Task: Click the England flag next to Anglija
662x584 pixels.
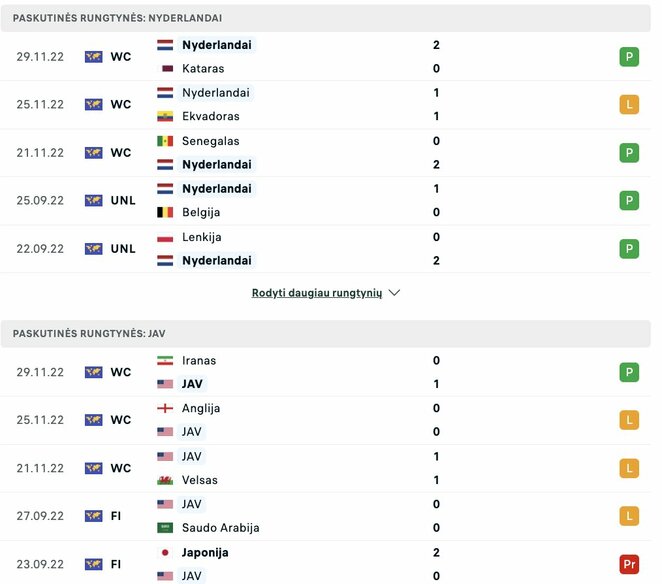Action: (166, 408)
